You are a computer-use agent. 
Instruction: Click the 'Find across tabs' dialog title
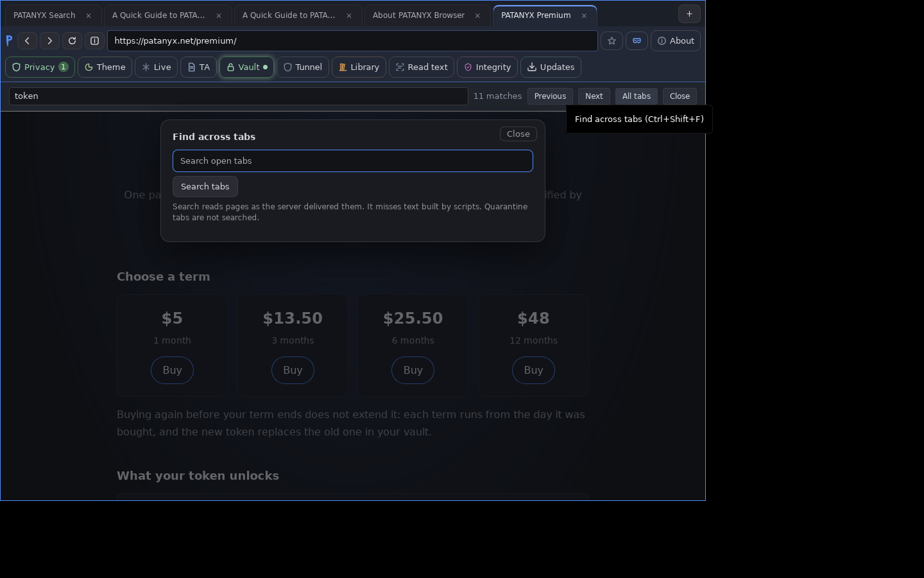pyautogui.click(x=214, y=136)
